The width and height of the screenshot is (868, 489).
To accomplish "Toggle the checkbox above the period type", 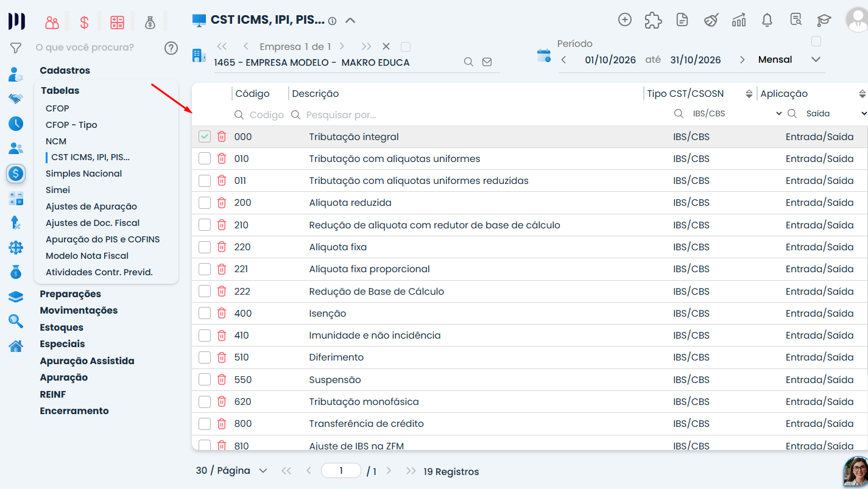I will 816,41.
